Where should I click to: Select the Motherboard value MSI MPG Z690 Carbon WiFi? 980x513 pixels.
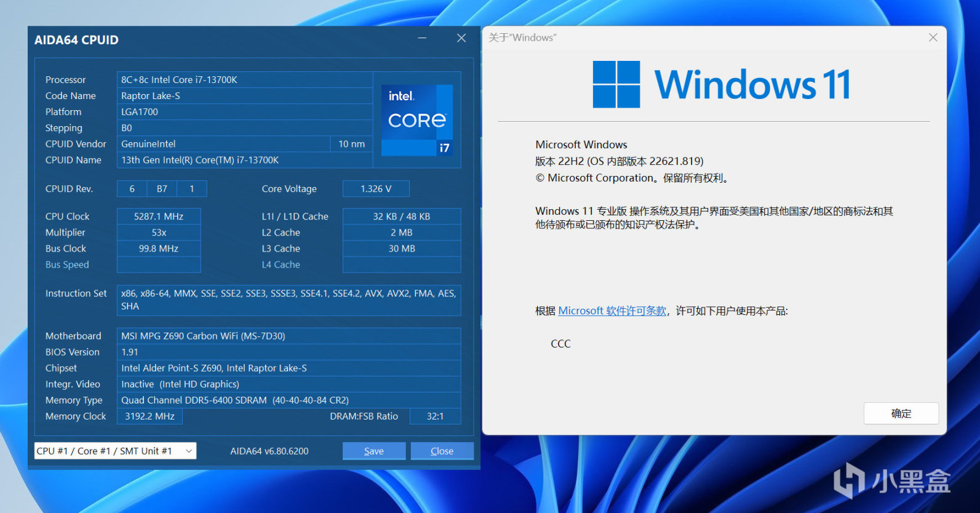(x=289, y=336)
